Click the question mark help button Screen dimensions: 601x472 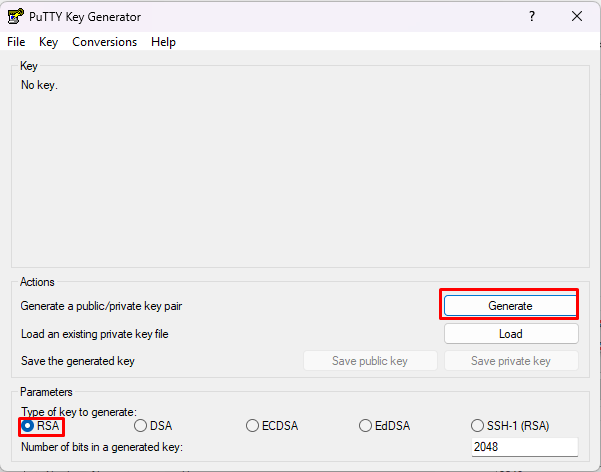pyautogui.click(x=531, y=16)
